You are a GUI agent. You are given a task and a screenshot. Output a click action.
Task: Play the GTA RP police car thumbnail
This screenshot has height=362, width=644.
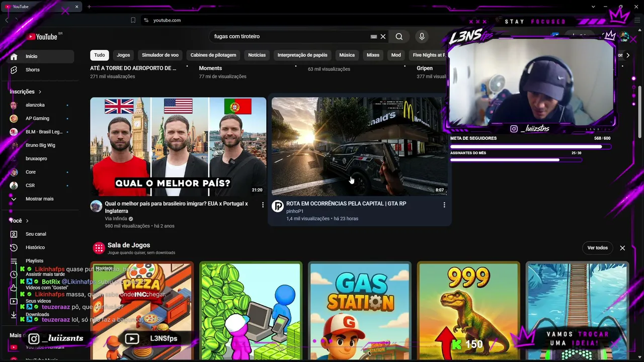point(359,146)
